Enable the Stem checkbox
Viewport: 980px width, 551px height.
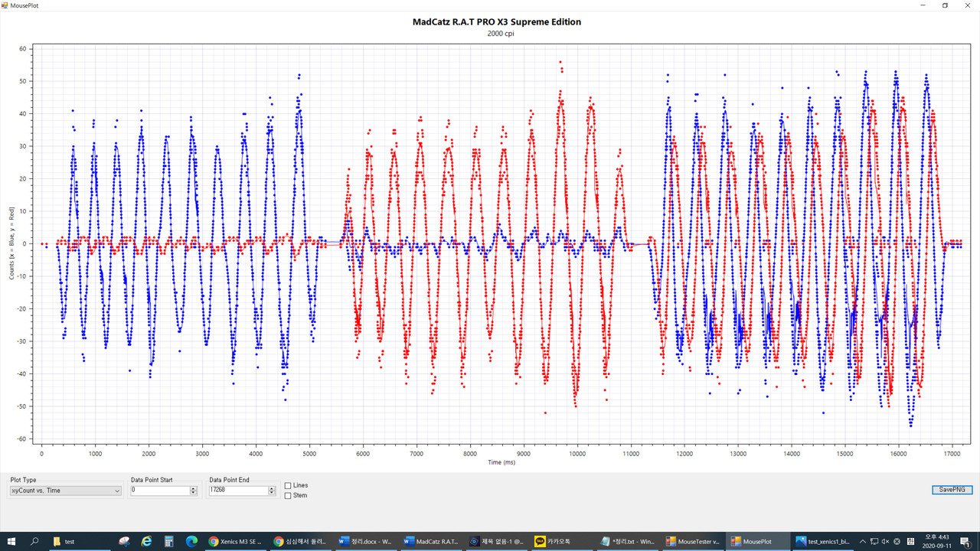(x=288, y=496)
